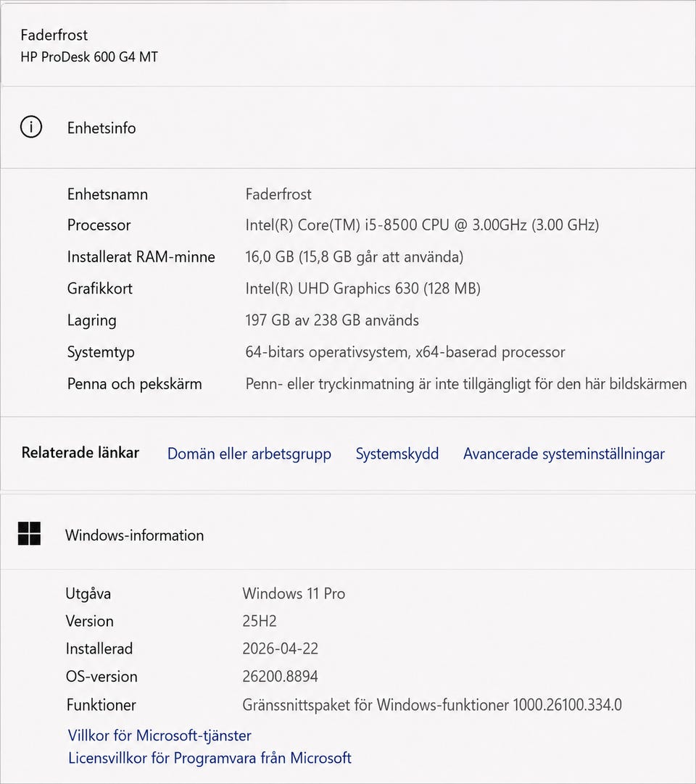Image resolution: width=696 pixels, height=784 pixels.
Task: Open Villkor för Microsoft-tjänster link
Action: [159, 735]
